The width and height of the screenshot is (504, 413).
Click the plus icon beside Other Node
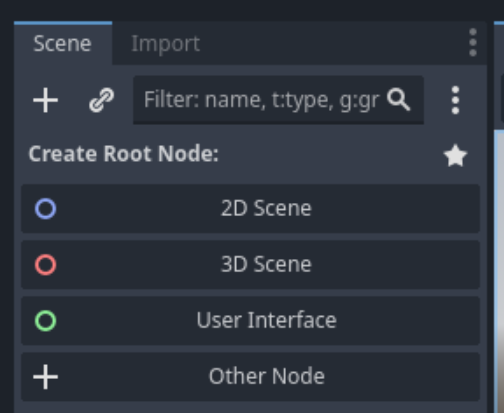click(x=46, y=377)
